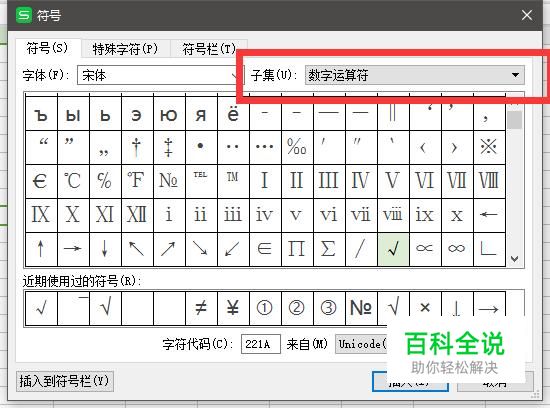The height and width of the screenshot is (408, 550).
Task: Select the dagger † symbol
Action: coord(137,147)
